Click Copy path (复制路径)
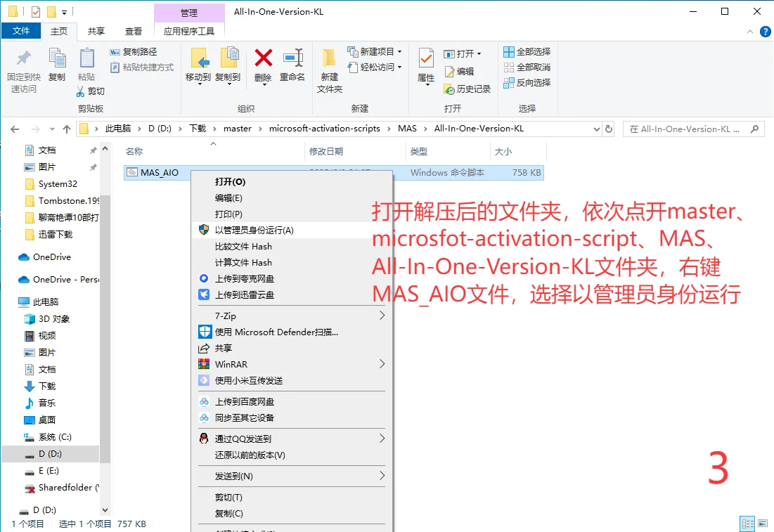Screen dimensions: 774x532 pos(134,52)
